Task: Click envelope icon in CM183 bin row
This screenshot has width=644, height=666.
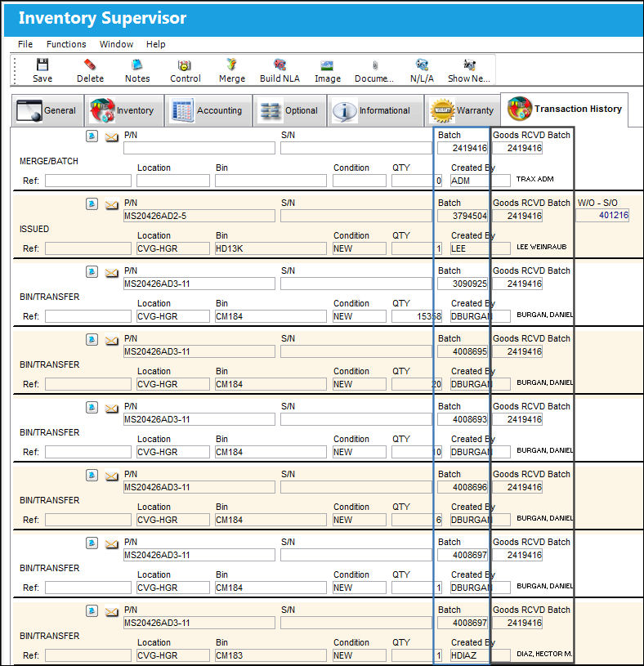Action: (x=111, y=611)
